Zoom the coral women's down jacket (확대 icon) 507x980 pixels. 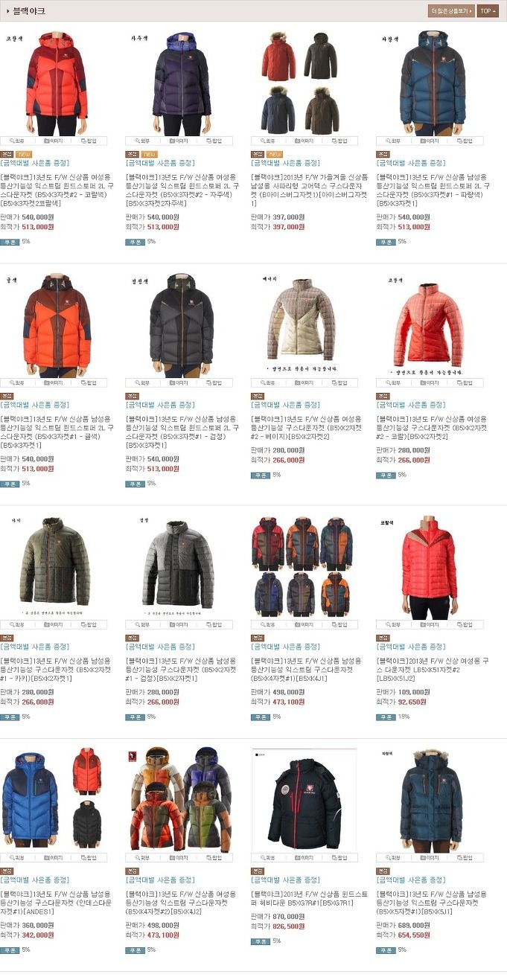393,382
